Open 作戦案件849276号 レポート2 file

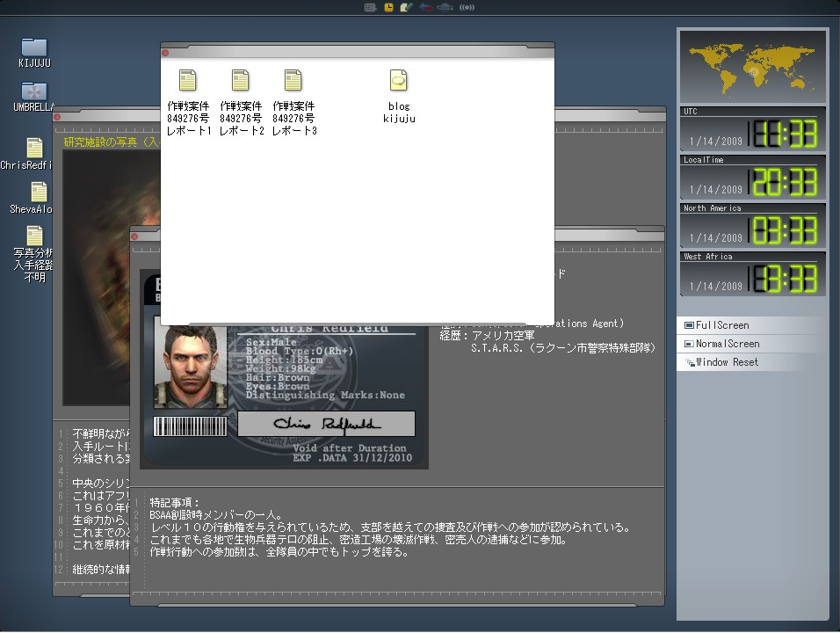pos(241,103)
